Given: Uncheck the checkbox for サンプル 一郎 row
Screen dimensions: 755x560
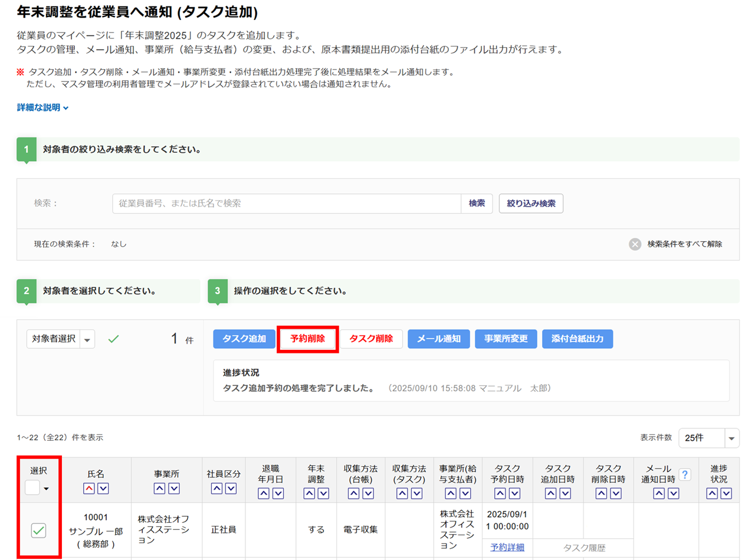Looking at the screenshot, I should [38, 530].
